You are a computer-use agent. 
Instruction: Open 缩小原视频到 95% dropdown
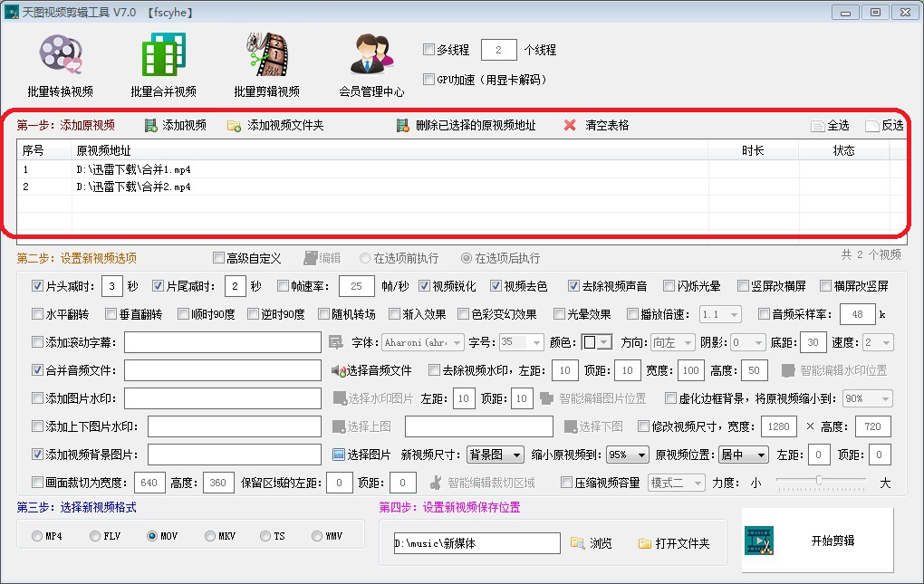click(628, 455)
